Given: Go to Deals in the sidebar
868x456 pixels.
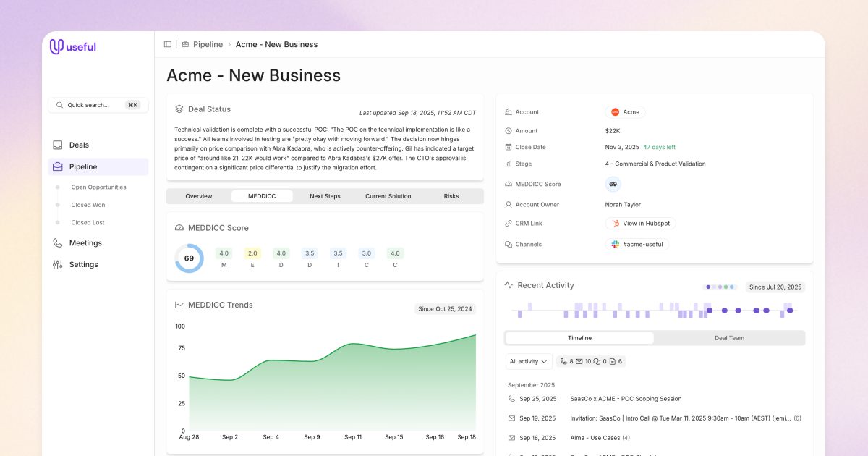Looking at the screenshot, I should pos(98,145).
